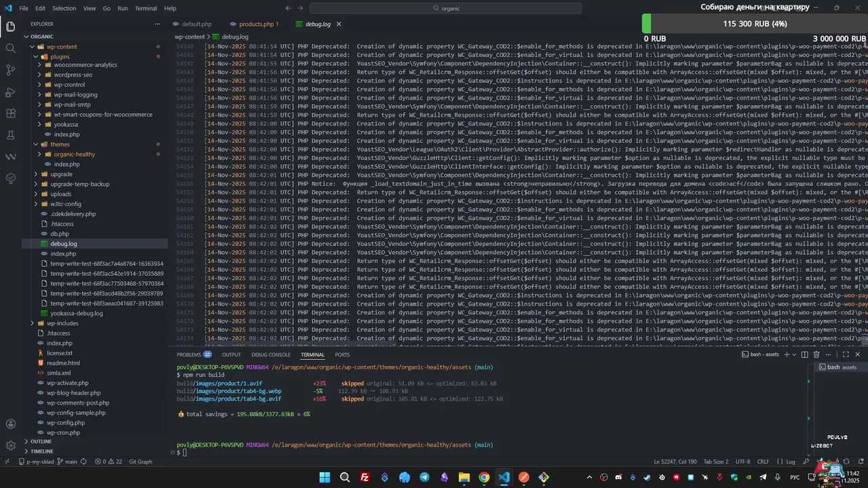
Task: Change Tab Size: 2 indentation setting
Action: pyautogui.click(x=715, y=462)
